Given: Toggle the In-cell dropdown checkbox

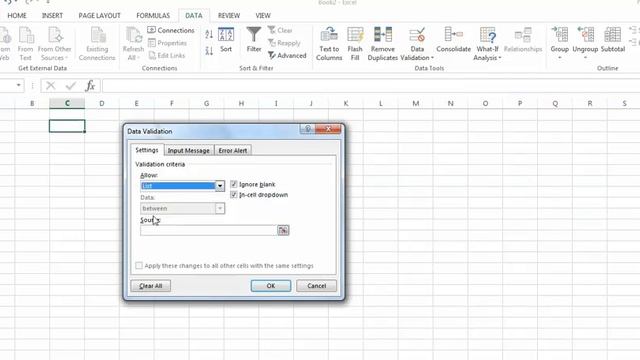Looking at the screenshot, I should coord(234,195).
